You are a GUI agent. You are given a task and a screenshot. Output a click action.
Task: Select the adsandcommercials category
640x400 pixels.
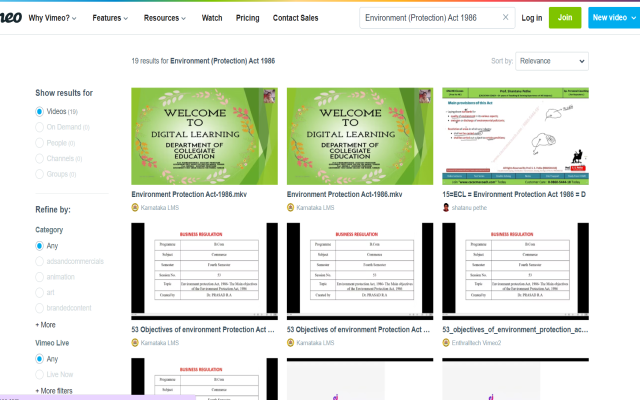(40, 261)
